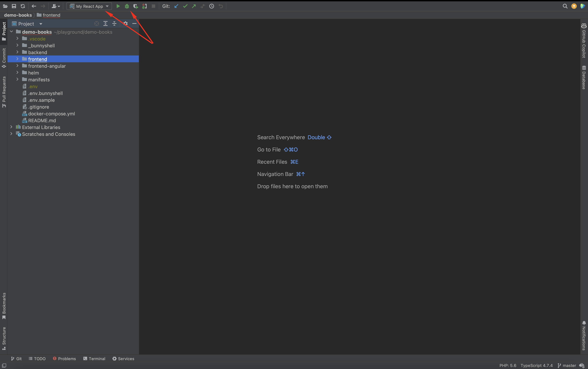Show Git history clock icon
The width and height of the screenshot is (588, 369).
point(212,6)
